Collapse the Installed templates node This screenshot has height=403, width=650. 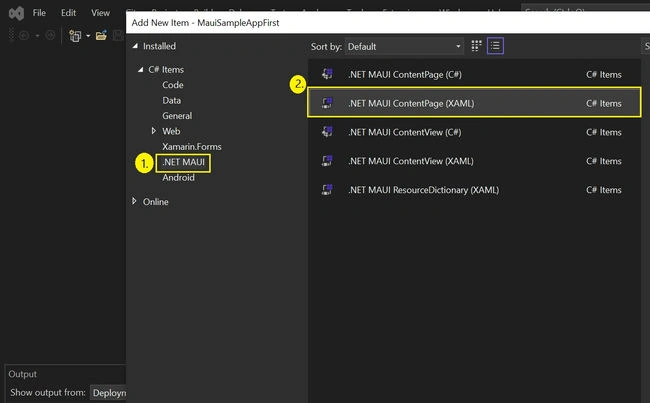(x=135, y=46)
